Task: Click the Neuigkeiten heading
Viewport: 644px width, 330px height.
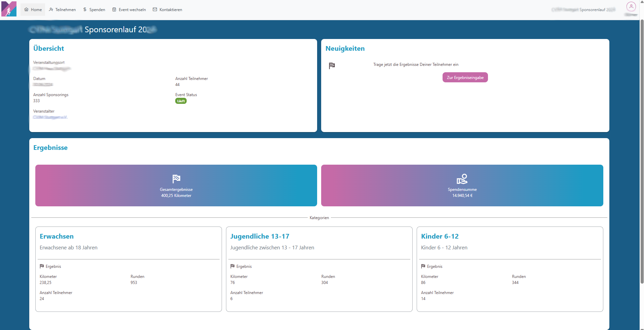Action: tap(345, 48)
